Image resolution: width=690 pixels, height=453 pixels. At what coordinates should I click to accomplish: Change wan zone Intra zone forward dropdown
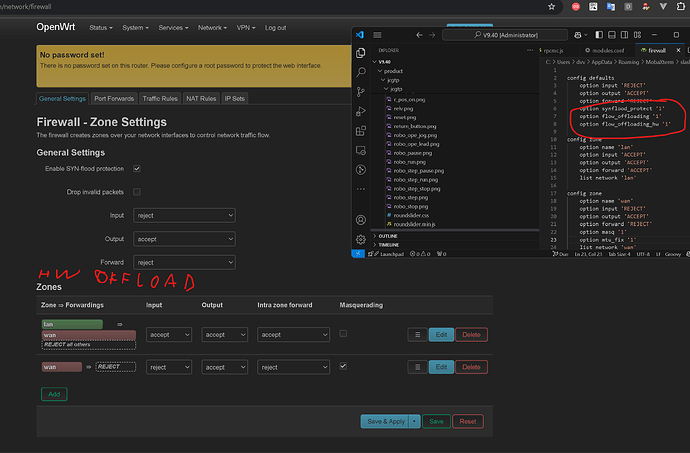[294, 367]
